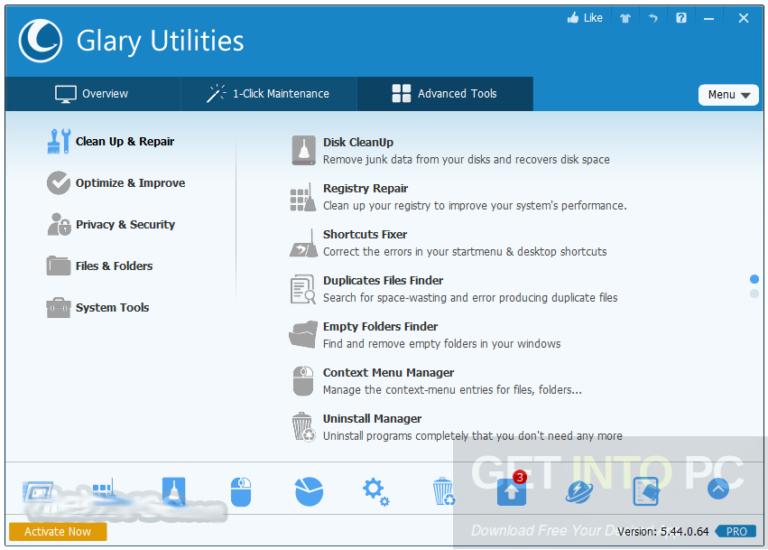Click the registry cleaner icon in bottom dock
The width and height of the screenshot is (768, 550).
(104, 491)
